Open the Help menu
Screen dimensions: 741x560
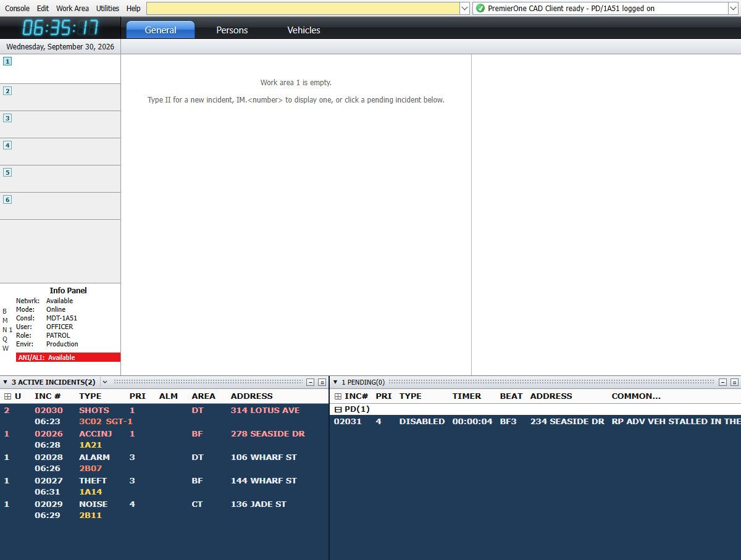coord(133,9)
